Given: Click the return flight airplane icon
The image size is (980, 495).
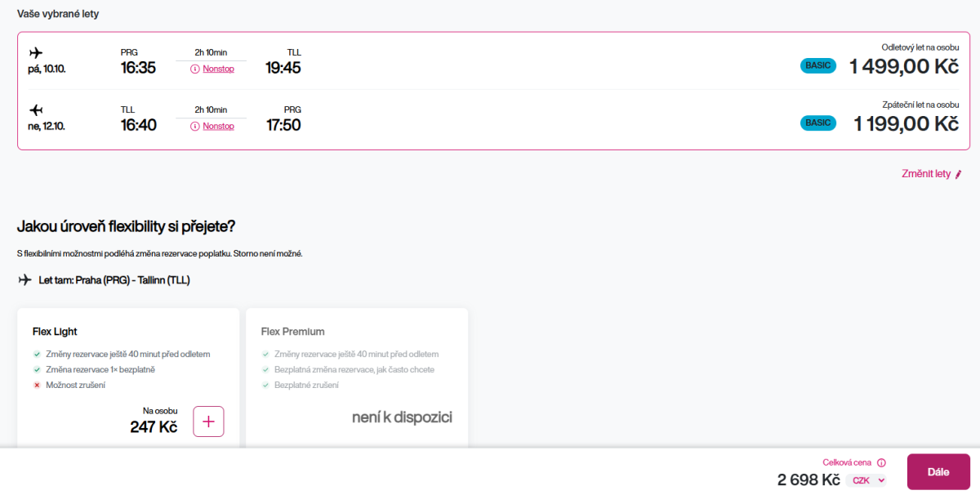Looking at the screenshot, I should pos(35,109).
